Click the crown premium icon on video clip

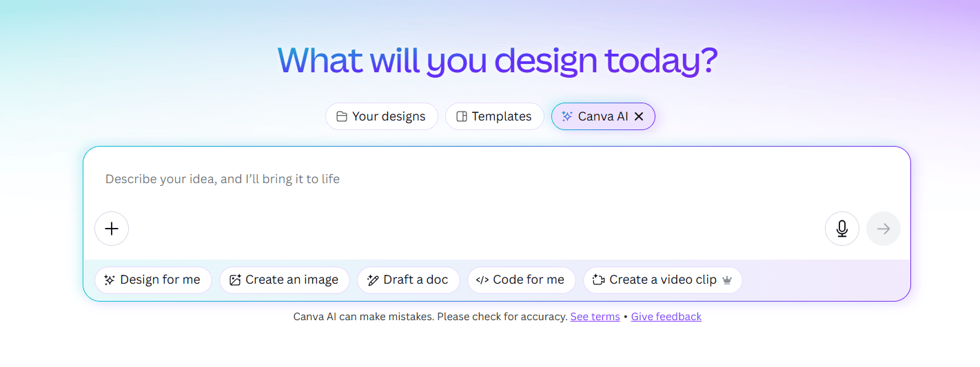[727, 280]
